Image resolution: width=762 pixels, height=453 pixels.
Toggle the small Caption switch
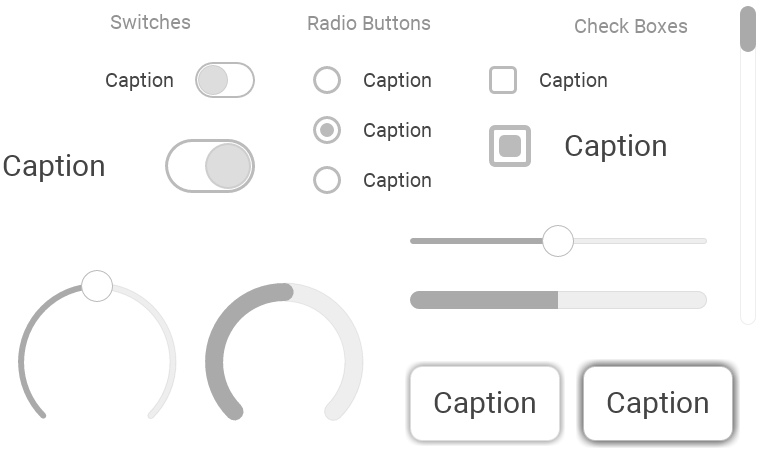click(x=224, y=80)
